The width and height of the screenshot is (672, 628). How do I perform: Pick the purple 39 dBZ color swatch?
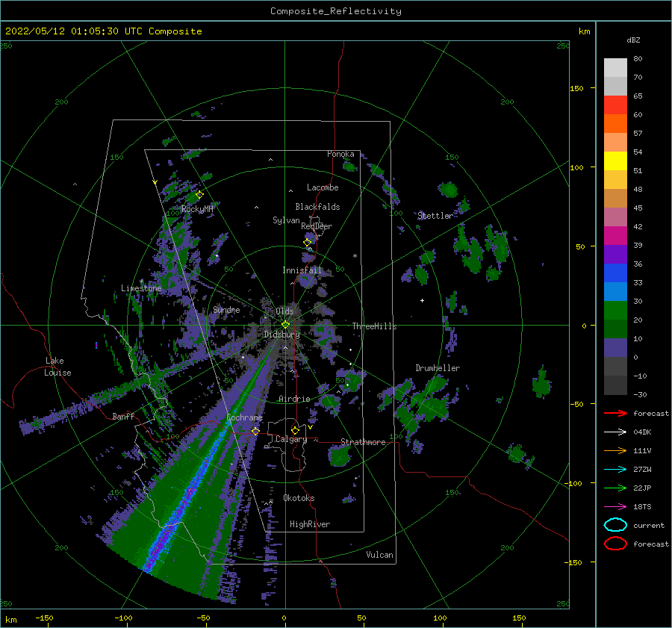[615, 254]
